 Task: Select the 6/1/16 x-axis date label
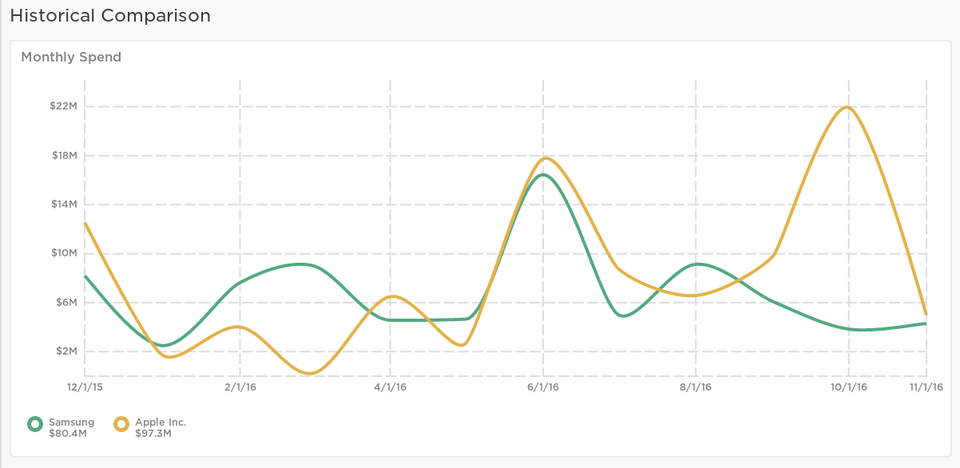pyautogui.click(x=543, y=386)
